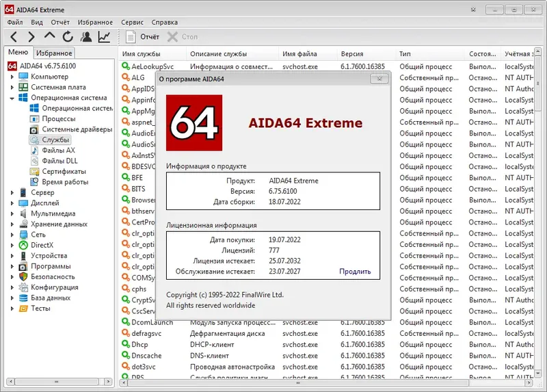Open the Вид menu
Image resolution: width=547 pixels, height=392 pixels.
(x=37, y=22)
